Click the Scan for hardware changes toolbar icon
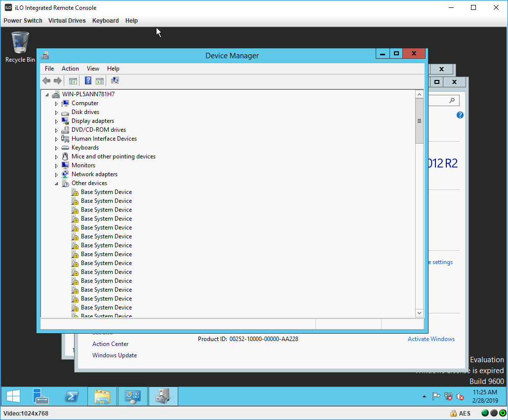 pyautogui.click(x=115, y=81)
